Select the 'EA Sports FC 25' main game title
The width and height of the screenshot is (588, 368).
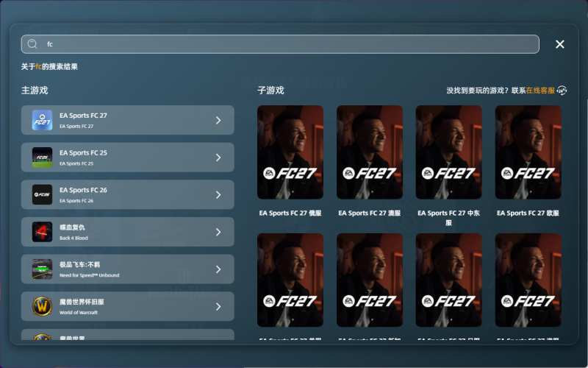coord(83,153)
